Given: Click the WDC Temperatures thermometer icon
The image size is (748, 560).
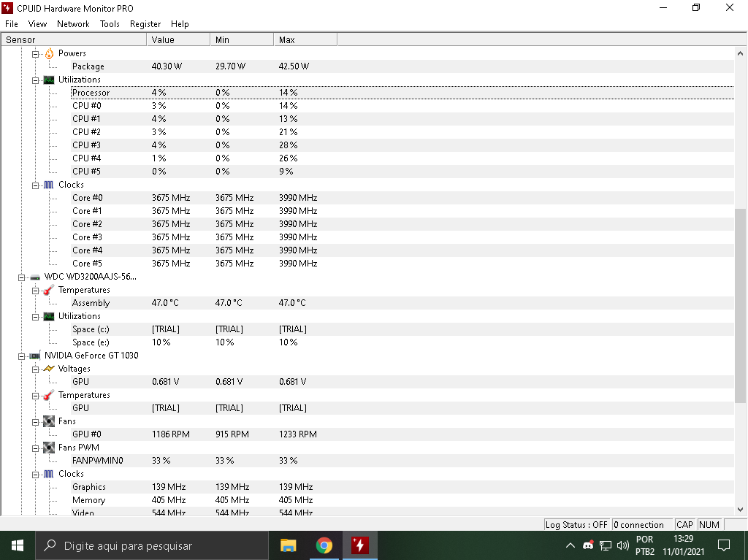Looking at the screenshot, I should pyautogui.click(x=49, y=290).
